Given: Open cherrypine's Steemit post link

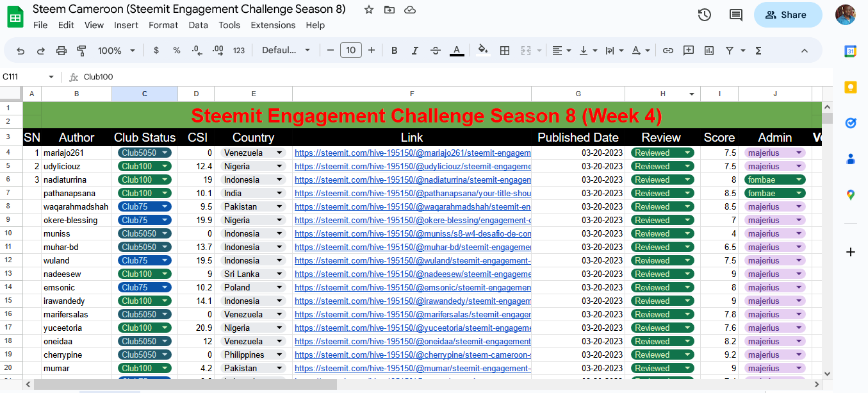Looking at the screenshot, I should point(413,355).
